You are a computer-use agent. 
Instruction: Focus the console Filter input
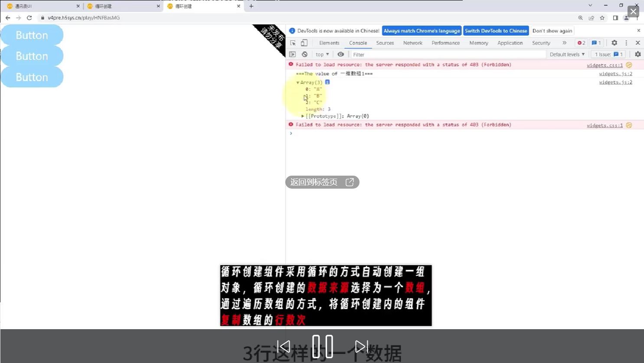(448, 54)
